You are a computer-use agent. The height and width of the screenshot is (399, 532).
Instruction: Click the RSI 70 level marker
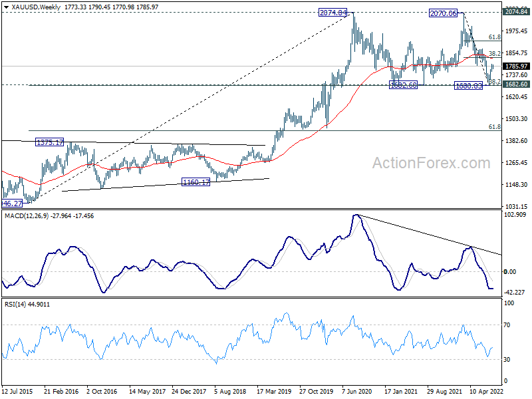(x=507, y=325)
